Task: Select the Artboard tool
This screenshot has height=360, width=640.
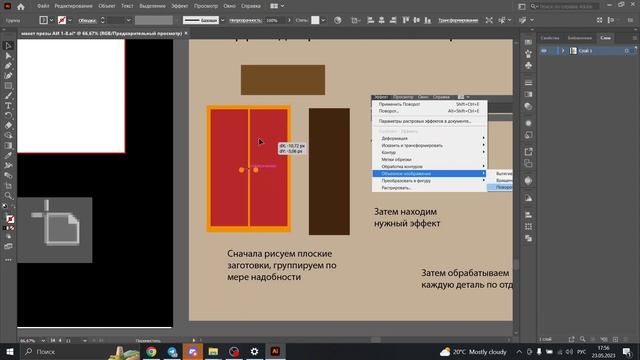Action: (8, 186)
